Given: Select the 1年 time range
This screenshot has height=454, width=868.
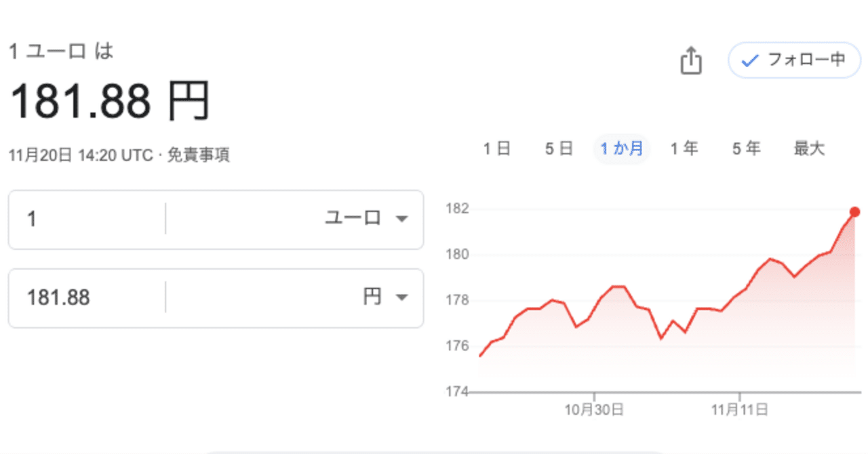Looking at the screenshot, I should [x=684, y=148].
